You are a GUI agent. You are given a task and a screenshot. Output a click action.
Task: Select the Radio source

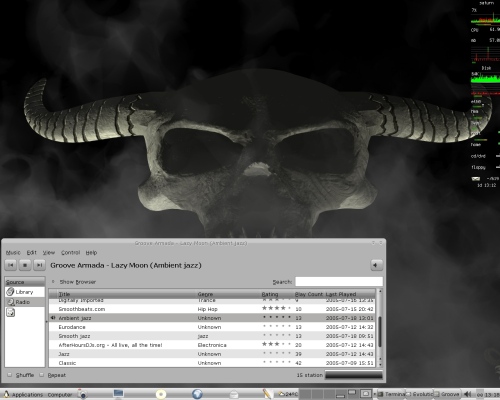click(25, 302)
